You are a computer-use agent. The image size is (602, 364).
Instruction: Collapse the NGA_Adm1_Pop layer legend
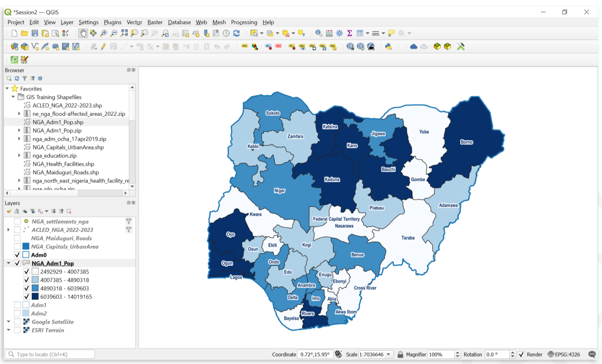pos(8,263)
